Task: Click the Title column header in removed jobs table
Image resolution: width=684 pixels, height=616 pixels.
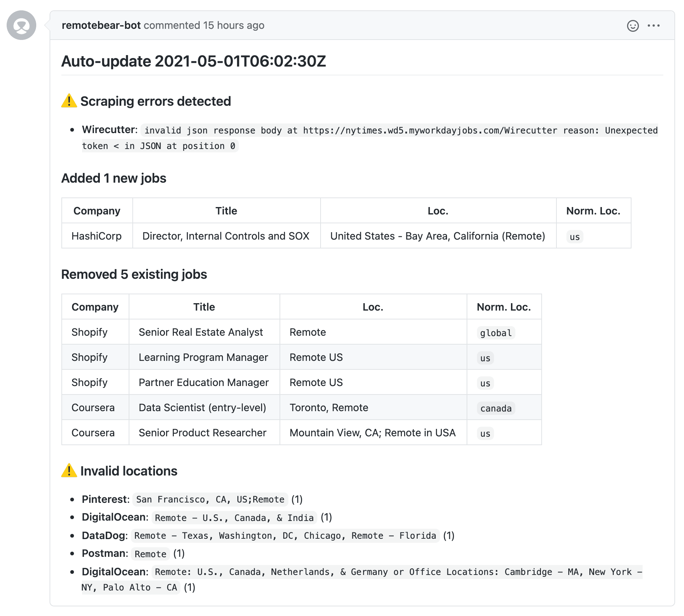Action: click(x=204, y=307)
